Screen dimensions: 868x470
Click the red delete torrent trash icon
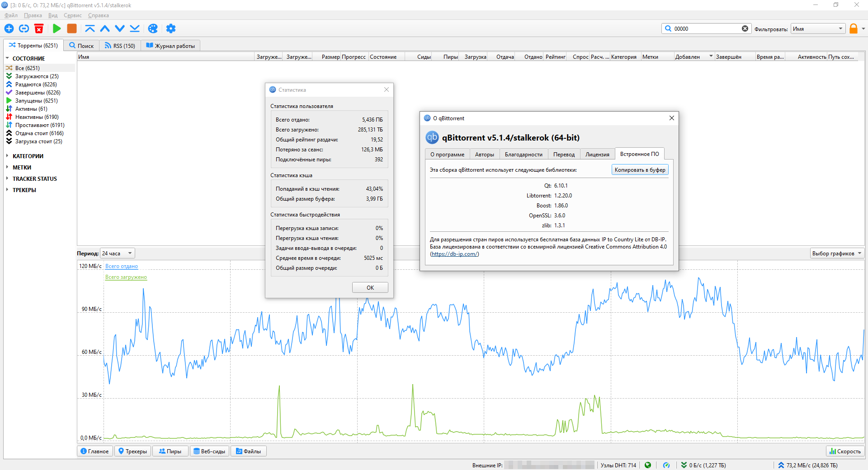[x=39, y=28]
